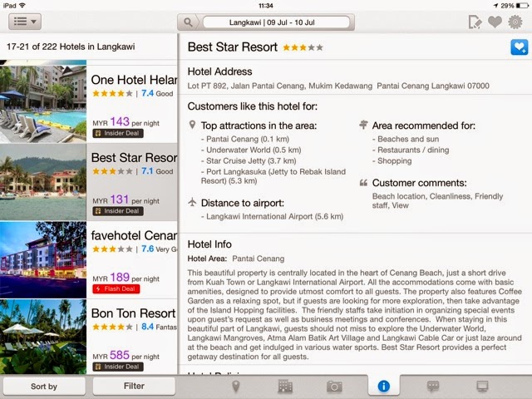Tap Insider Deal badge under MYR 131
Viewport: 532px width, 399px height.
coord(118,211)
